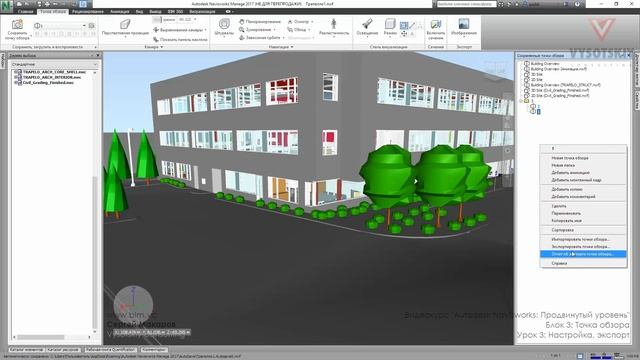
Task: Select the TRAPELO_ARCH_CORE_SHELL file row
Action: pos(54,72)
